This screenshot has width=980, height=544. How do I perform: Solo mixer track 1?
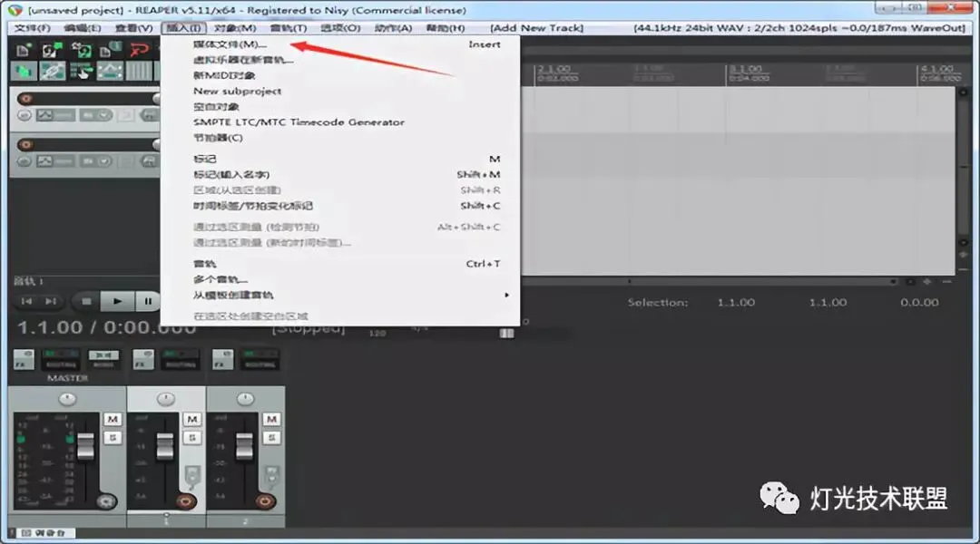tap(191, 439)
